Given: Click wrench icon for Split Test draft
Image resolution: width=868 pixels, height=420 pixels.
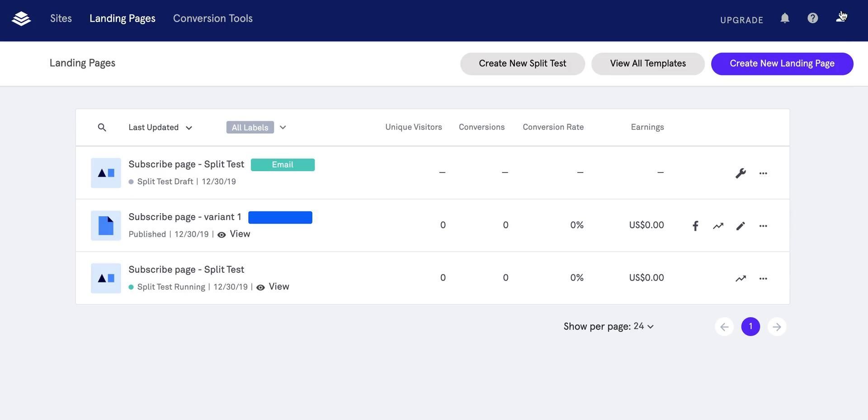Looking at the screenshot, I should coord(740,173).
